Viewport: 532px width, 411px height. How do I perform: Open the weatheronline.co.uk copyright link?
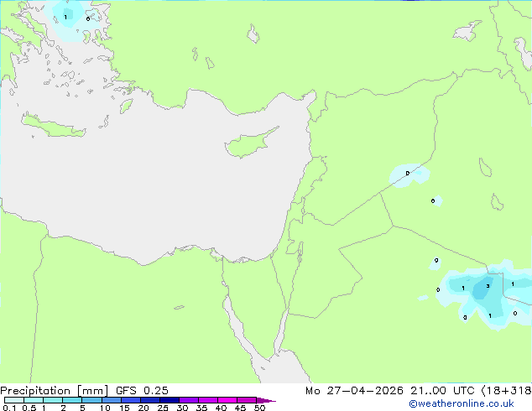click(462, 403)
